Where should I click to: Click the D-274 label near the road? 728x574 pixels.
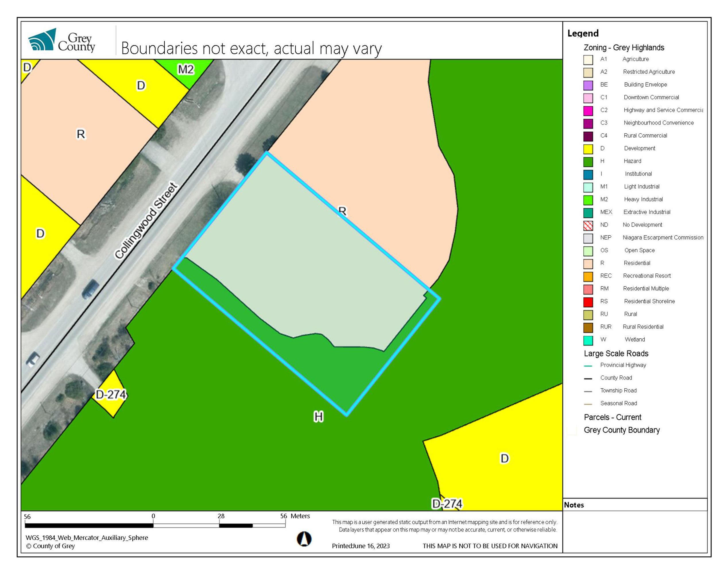(x=111, y=395)
